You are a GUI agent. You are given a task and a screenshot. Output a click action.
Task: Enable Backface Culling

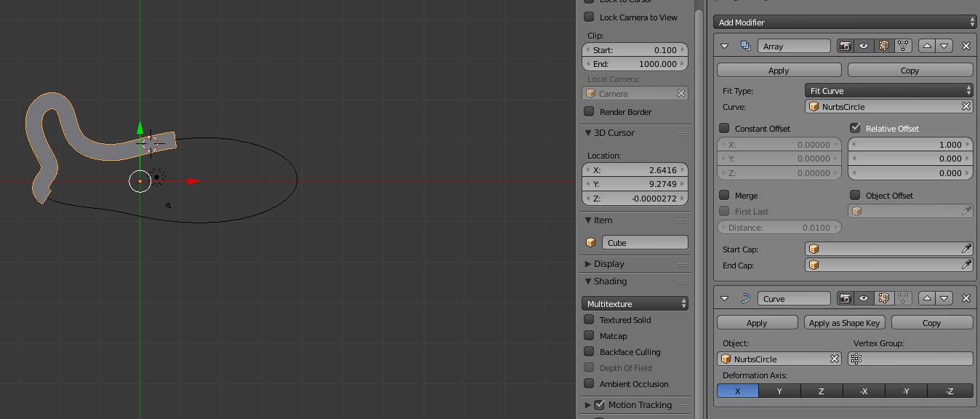pos(589,352)
